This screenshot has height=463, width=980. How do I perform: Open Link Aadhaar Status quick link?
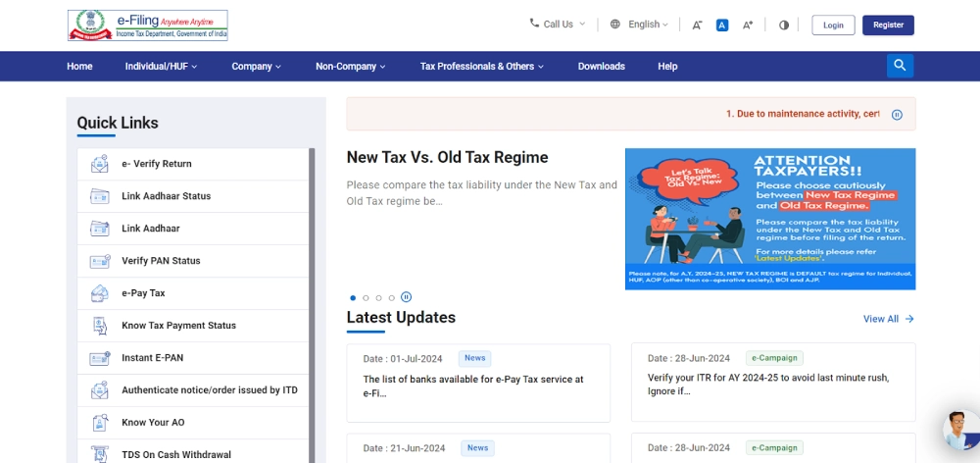coord(193,196)
